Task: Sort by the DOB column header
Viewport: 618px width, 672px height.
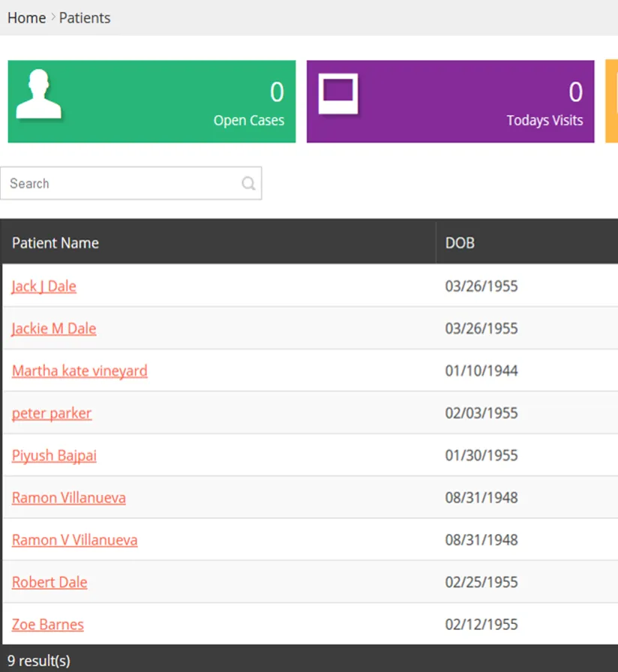Action: [459, 242]
